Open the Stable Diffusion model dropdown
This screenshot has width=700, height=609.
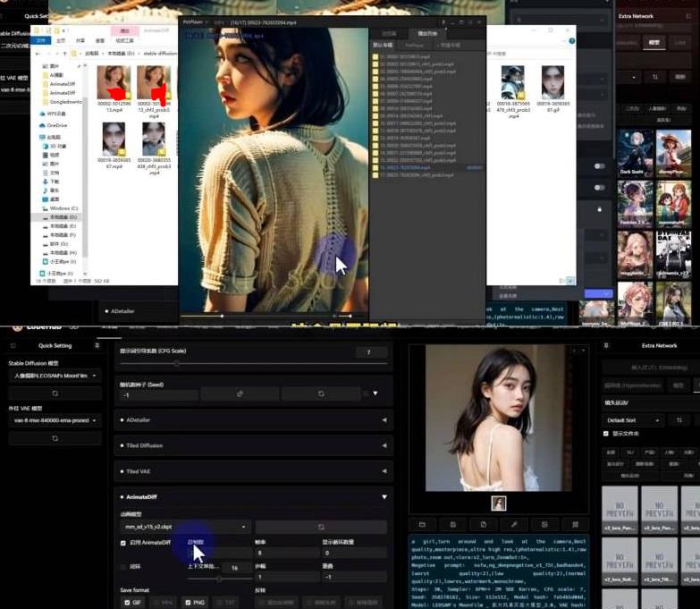(55, 376)
